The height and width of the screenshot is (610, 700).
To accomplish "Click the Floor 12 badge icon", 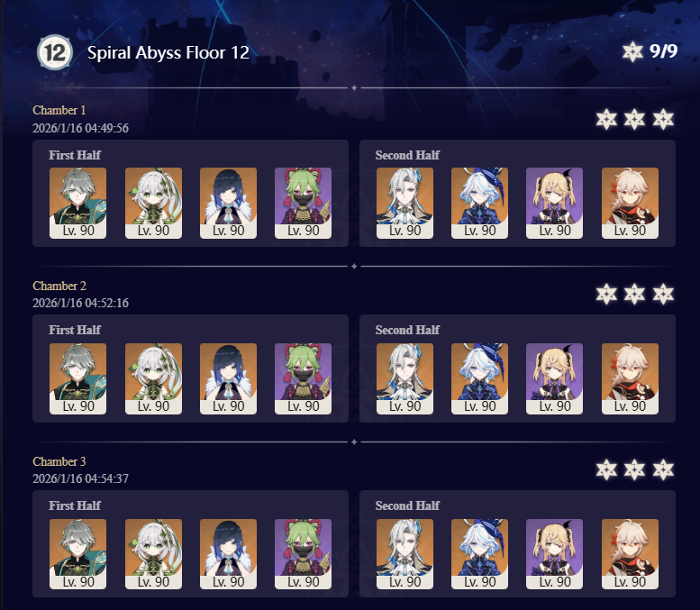I will (x=54, y=52).
